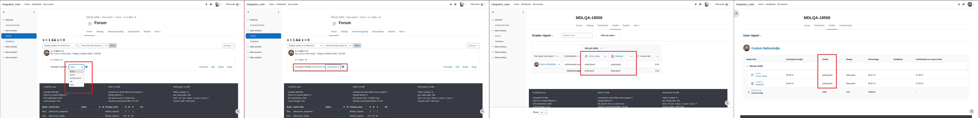The image size is (980, 118).
Task: Open Announcements in Grader report course index
Action: (x=502, y=25)
